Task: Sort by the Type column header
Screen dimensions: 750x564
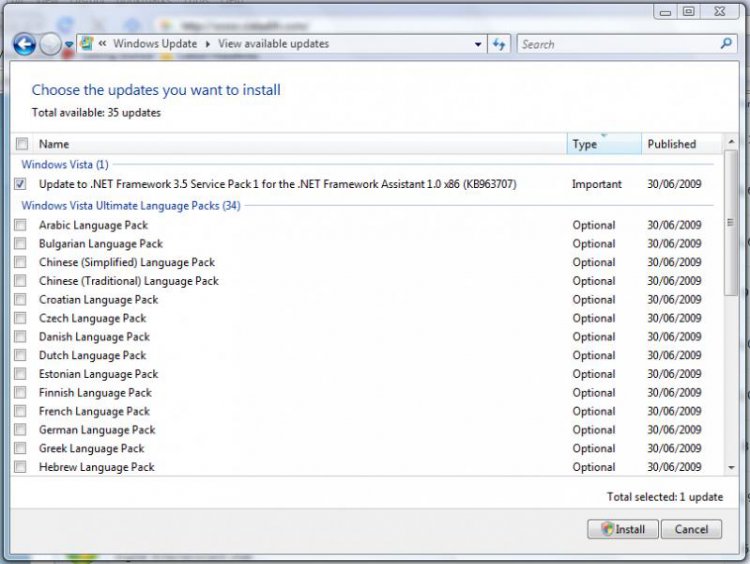Action: 604,144
